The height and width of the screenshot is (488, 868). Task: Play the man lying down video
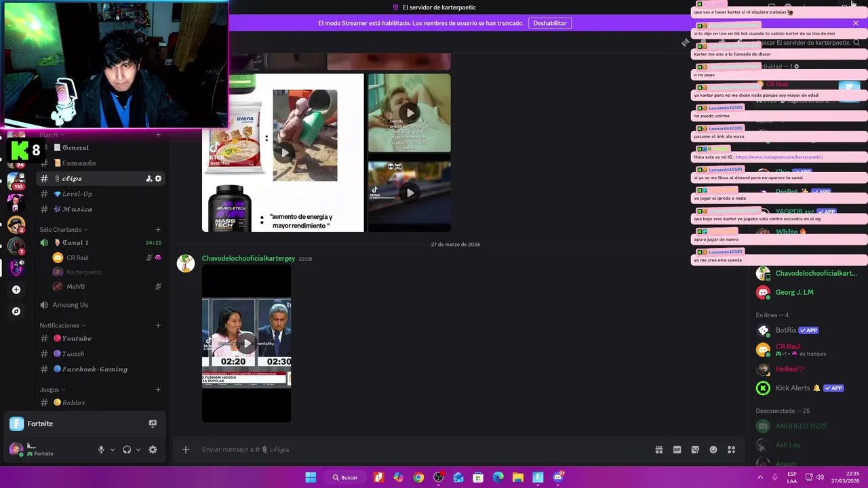point(410,113)
